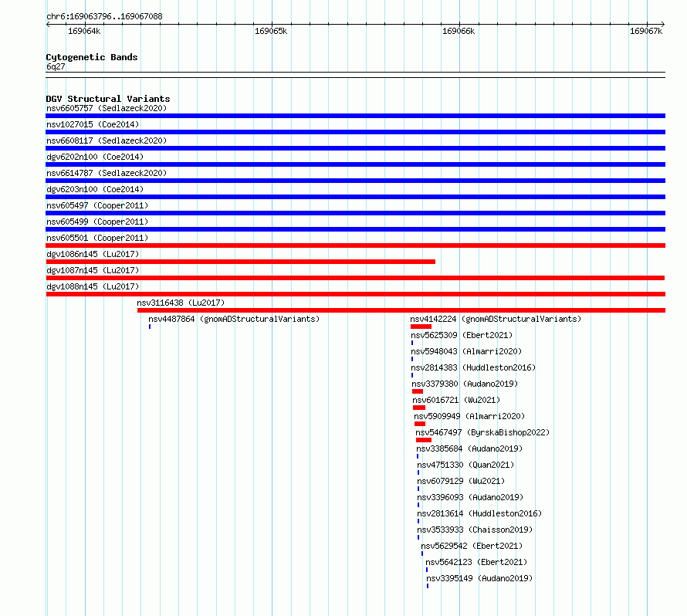The width and height of the screenshot is (687, 616).
Task: Open the nsv3396093 (Audano2019) label
Action: [470, 497]
